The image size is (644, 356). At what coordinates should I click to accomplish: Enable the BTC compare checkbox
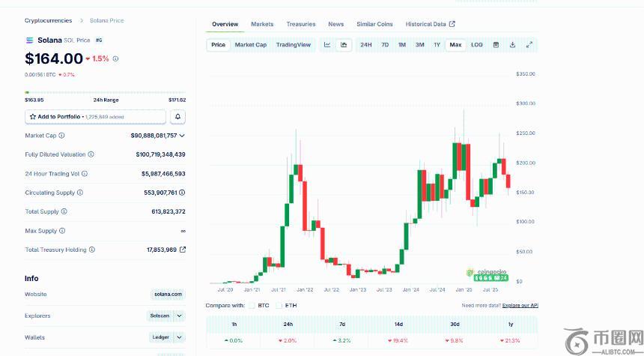point(252,305)
